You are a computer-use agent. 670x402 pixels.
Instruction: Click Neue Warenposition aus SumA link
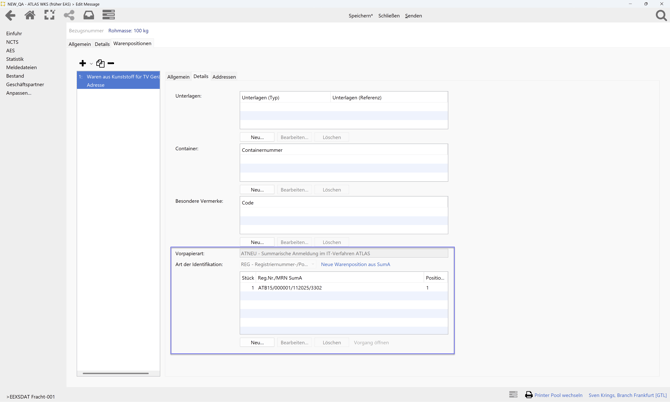pos(355,264)
